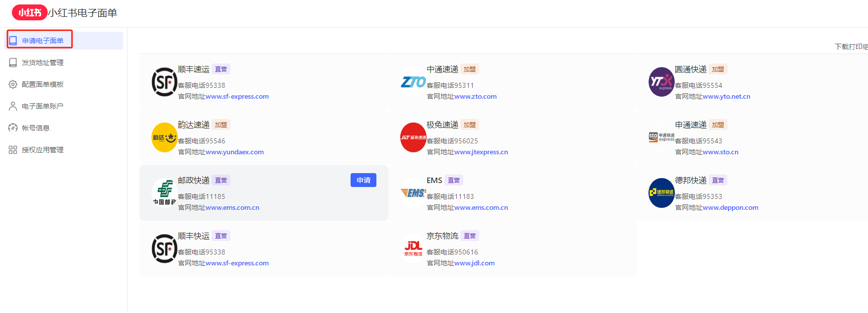
Task: Click the 发货地址管理 sidebar icon
Action: point(13,63)
